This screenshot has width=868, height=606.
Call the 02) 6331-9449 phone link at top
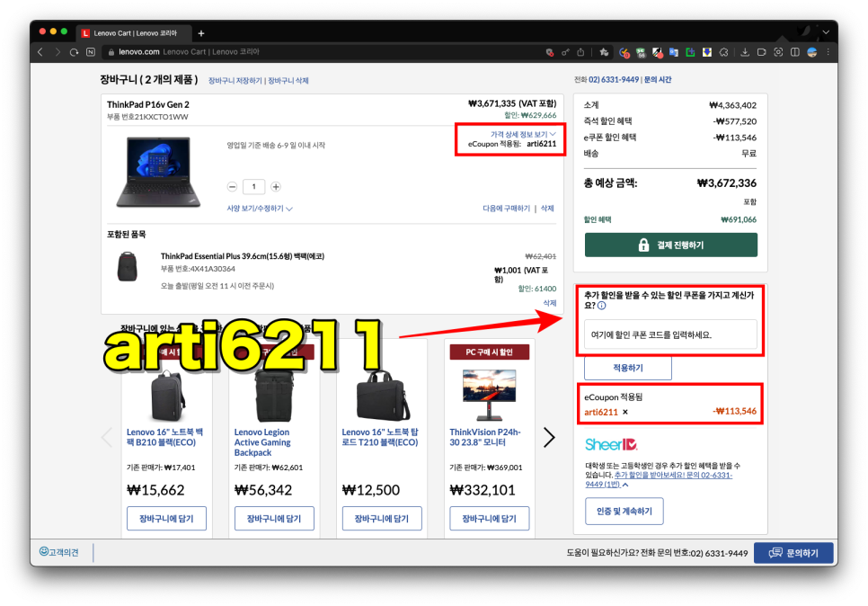click(614, 80)
